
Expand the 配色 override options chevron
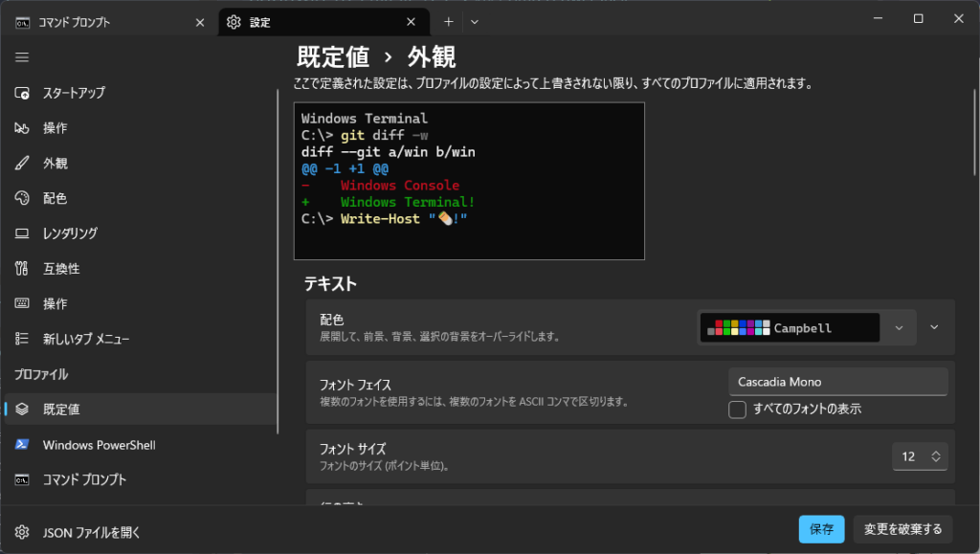point(934,325)
